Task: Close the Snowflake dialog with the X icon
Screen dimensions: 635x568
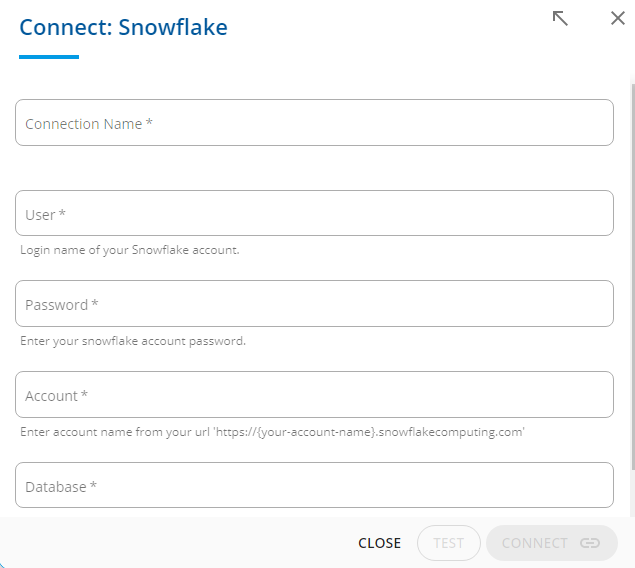Action: pyautogui.click(x=618, y=18)
